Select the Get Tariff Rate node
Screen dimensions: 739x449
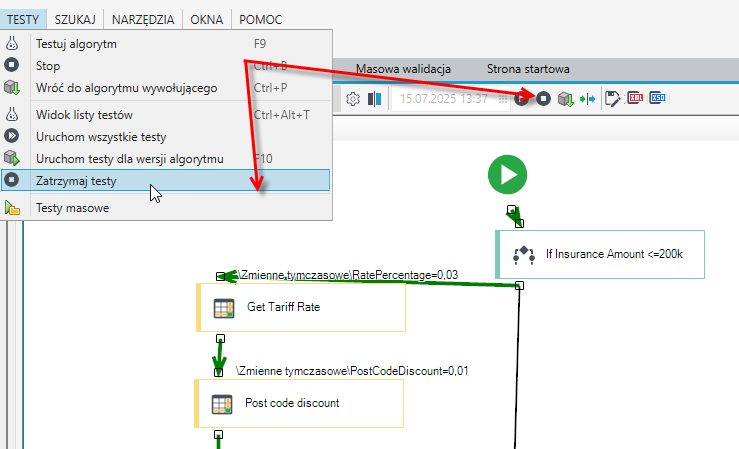pos(301,307)
